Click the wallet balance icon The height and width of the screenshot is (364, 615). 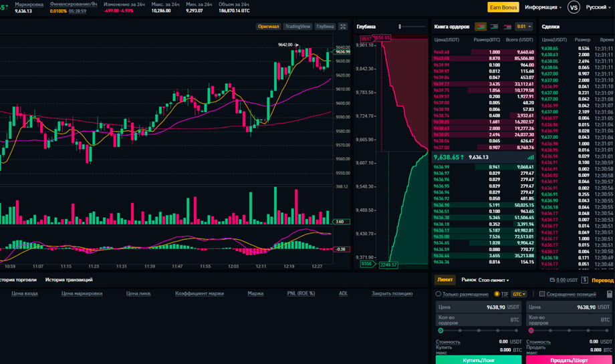pyautogui.click(x=552, y=281)
